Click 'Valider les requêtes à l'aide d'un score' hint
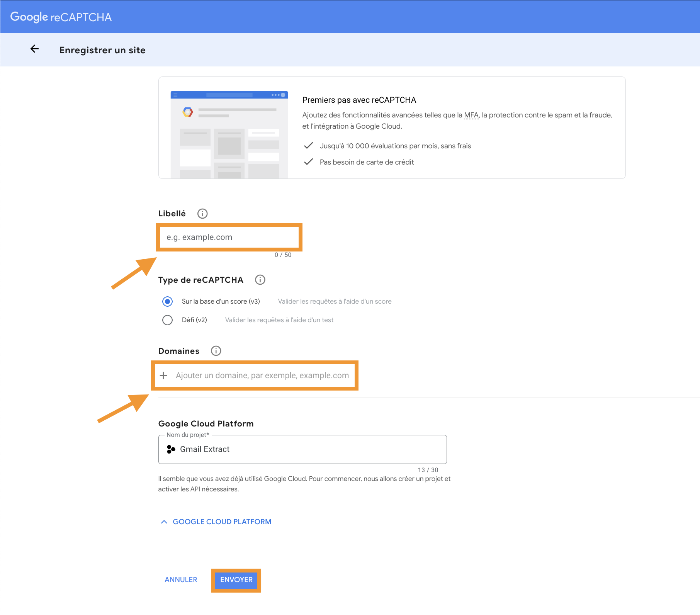The image size is (700, 615). [335, 301]
